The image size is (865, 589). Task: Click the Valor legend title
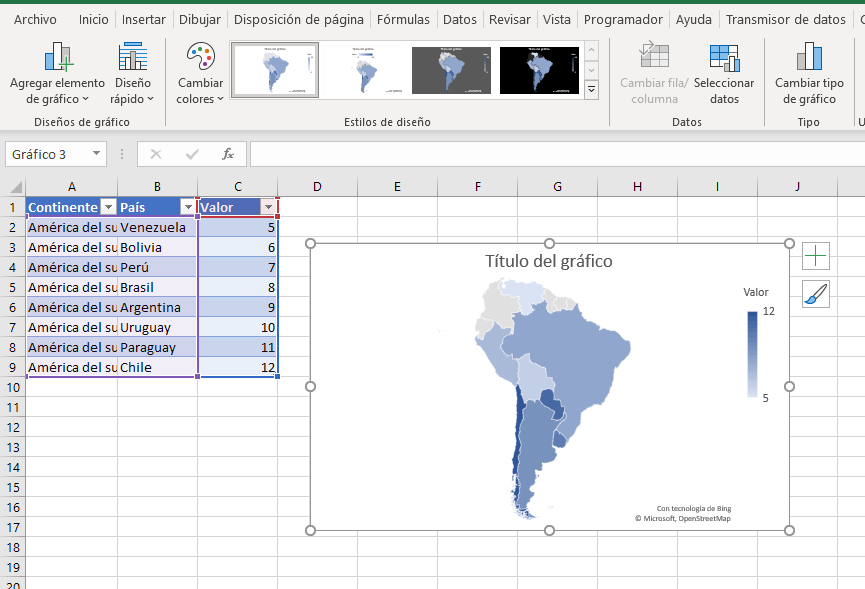755,292
